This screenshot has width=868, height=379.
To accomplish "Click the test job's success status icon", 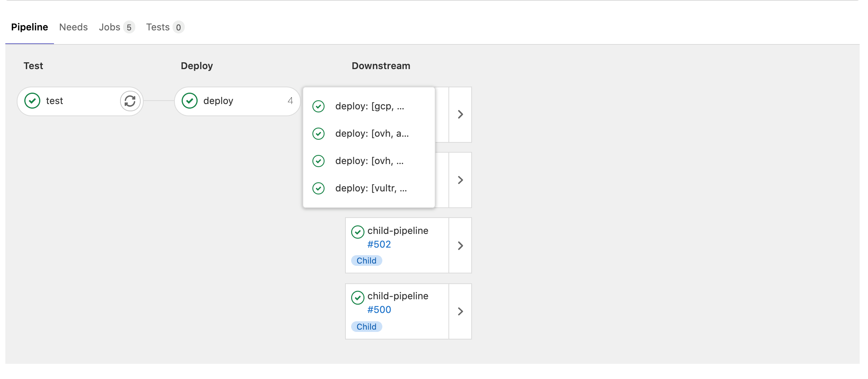I will coord(32,101).
